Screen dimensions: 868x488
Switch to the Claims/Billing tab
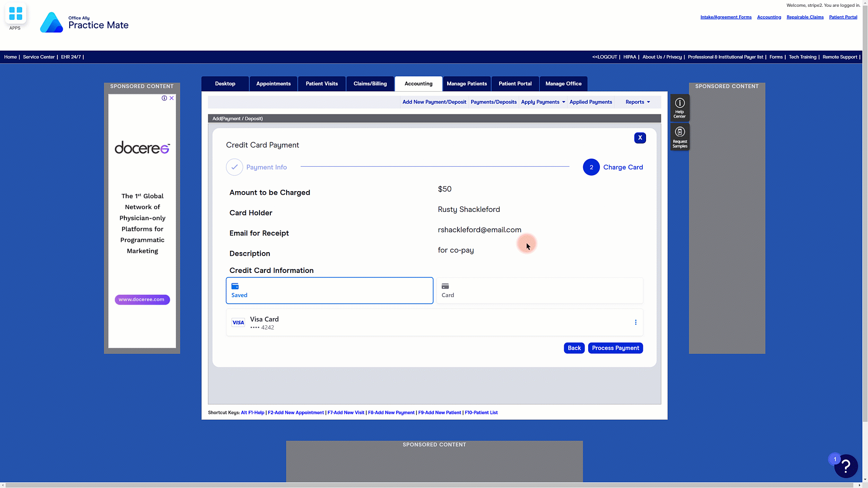click(x=370, y=84)
